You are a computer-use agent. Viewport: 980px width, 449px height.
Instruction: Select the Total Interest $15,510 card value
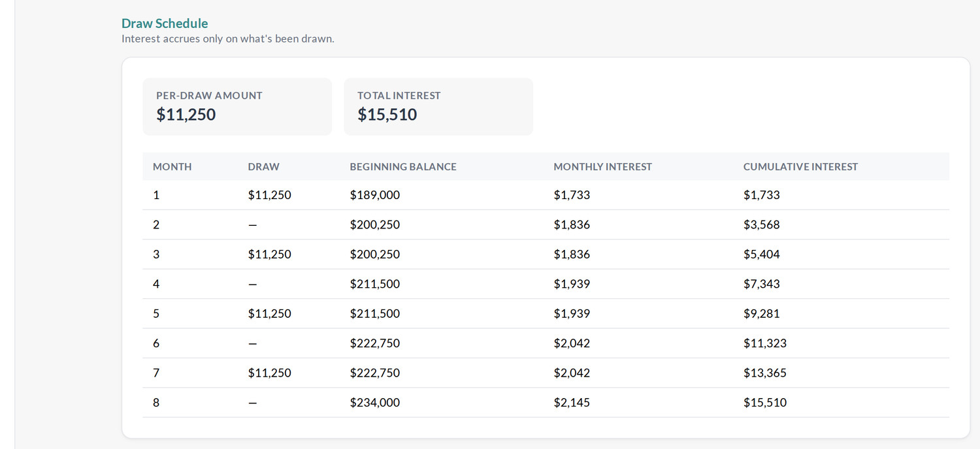point(387,115)
